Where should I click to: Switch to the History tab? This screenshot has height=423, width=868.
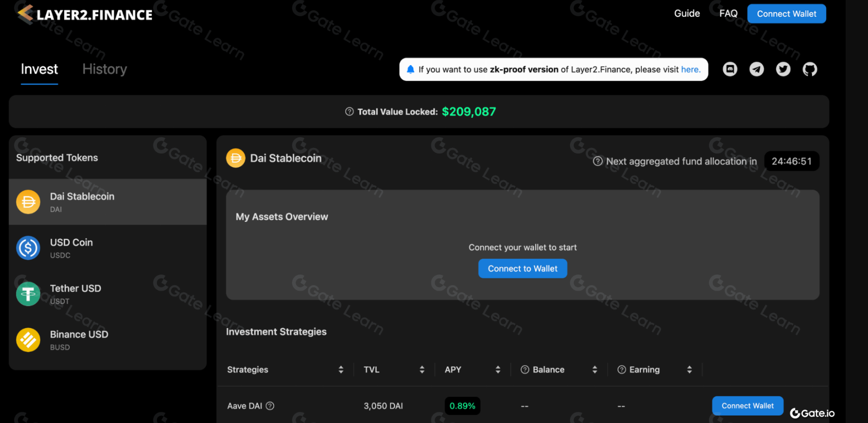(x=104, y=69)
